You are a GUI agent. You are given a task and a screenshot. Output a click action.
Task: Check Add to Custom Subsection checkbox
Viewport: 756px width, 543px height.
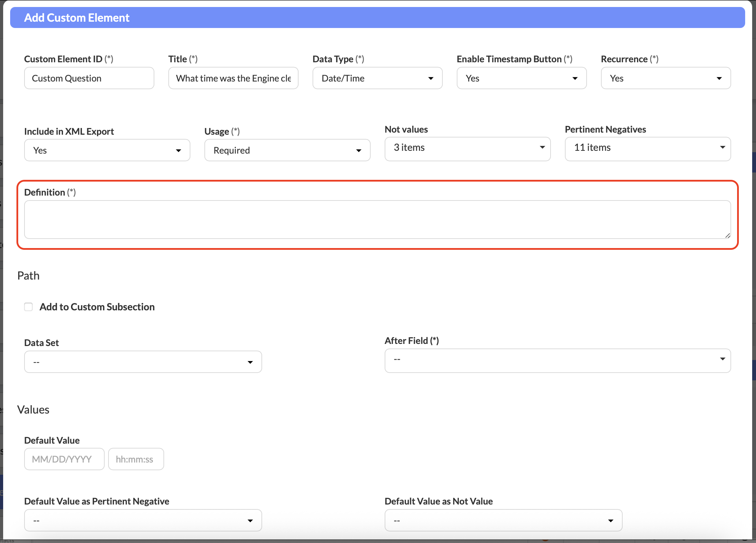click(28, 307)
